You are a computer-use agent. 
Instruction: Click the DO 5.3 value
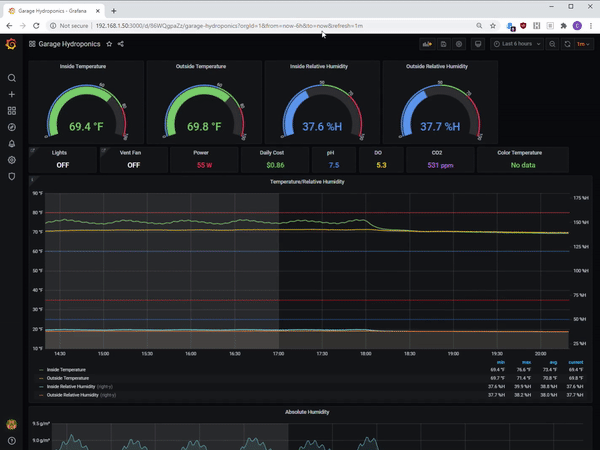tap(381, 165)
